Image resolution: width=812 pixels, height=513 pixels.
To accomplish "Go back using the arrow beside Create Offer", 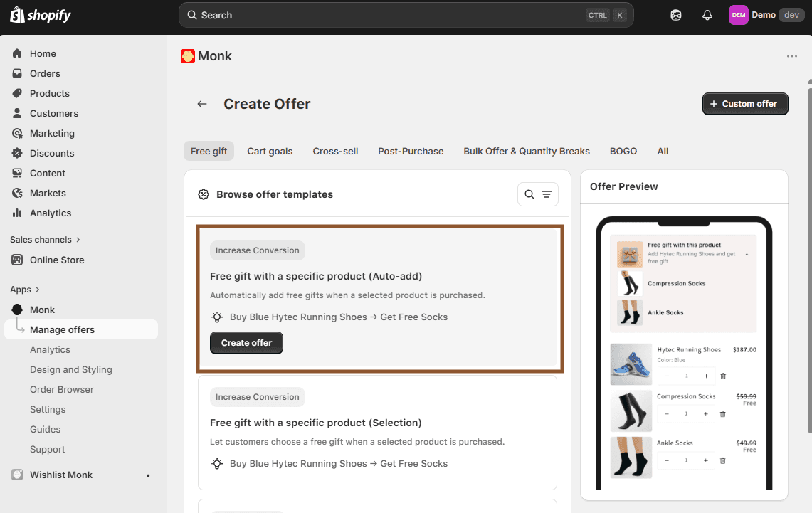I will click(202, 104).
